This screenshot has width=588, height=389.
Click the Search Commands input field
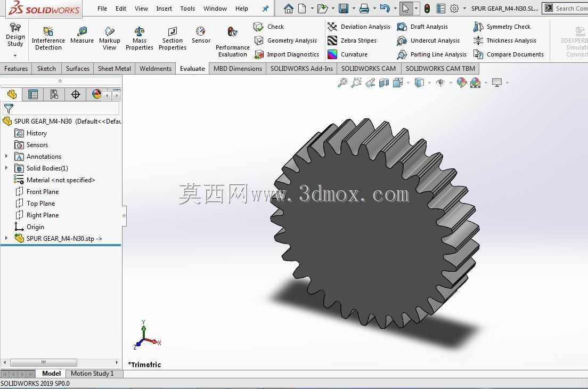pyautogui.click(x=571, y=8)
